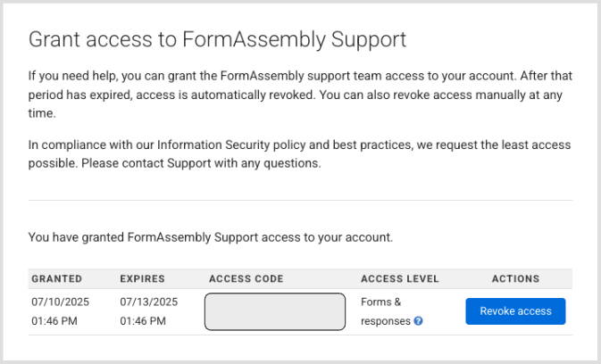
Task: Click the expiry date 07/13/2025
Action: coord(149,302)
